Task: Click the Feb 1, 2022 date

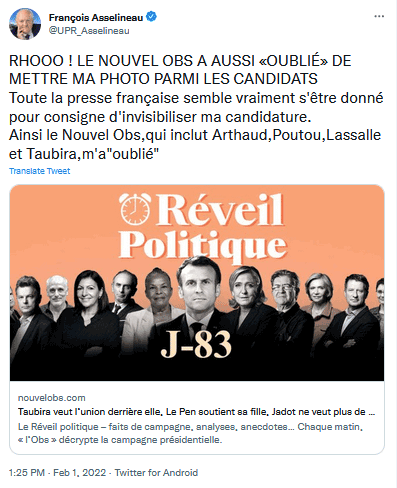Action: (x=80, y=473)
